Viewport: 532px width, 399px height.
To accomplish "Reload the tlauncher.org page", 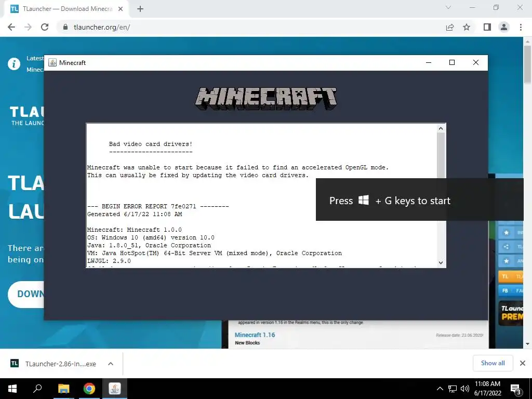I will 45,27.
